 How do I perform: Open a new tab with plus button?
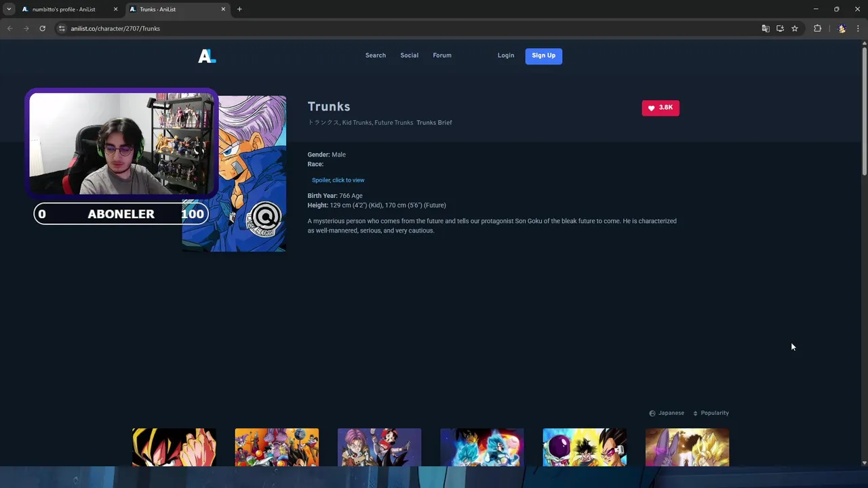(239, 9)
